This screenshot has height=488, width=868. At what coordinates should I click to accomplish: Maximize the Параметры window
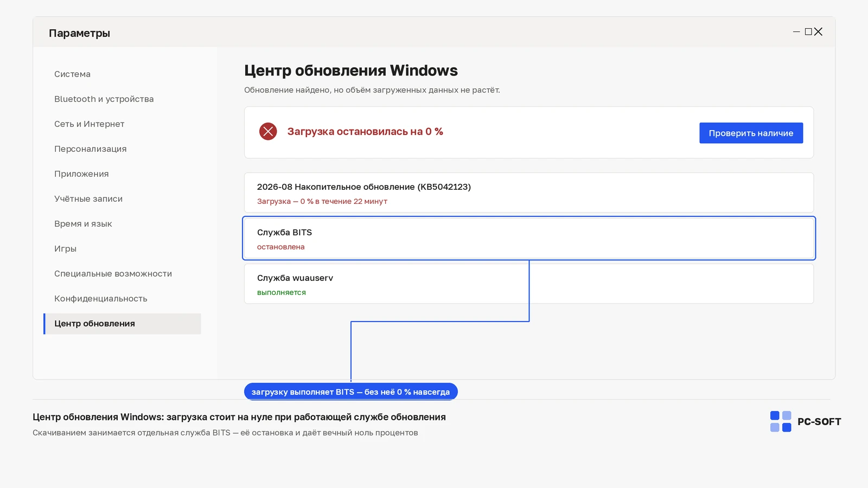tap(808, 32)
